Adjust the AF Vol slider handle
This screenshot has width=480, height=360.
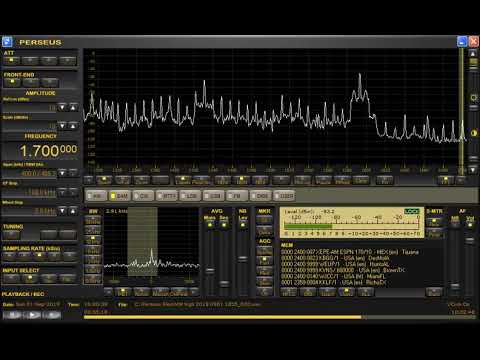470,240
